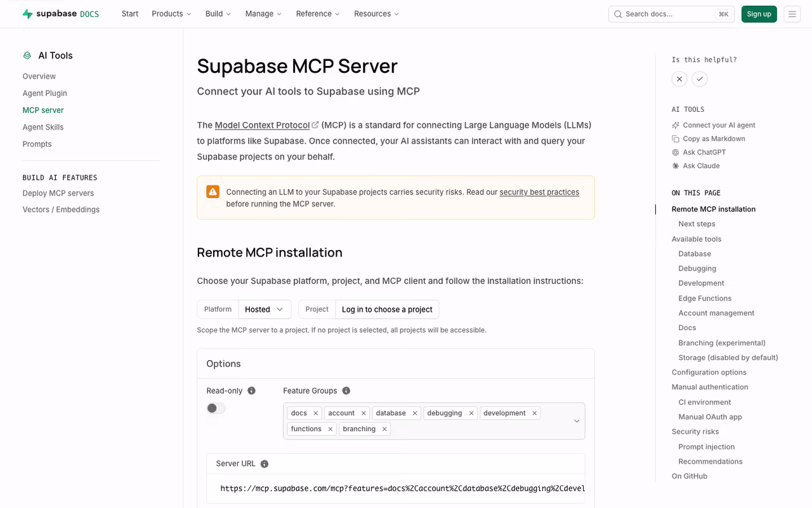Click the Ask ChatGPT icon

coord(676,152)
